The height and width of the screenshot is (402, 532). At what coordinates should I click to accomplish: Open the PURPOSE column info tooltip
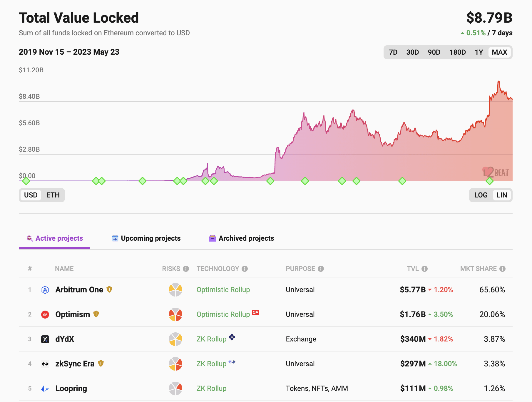point(321,268)
